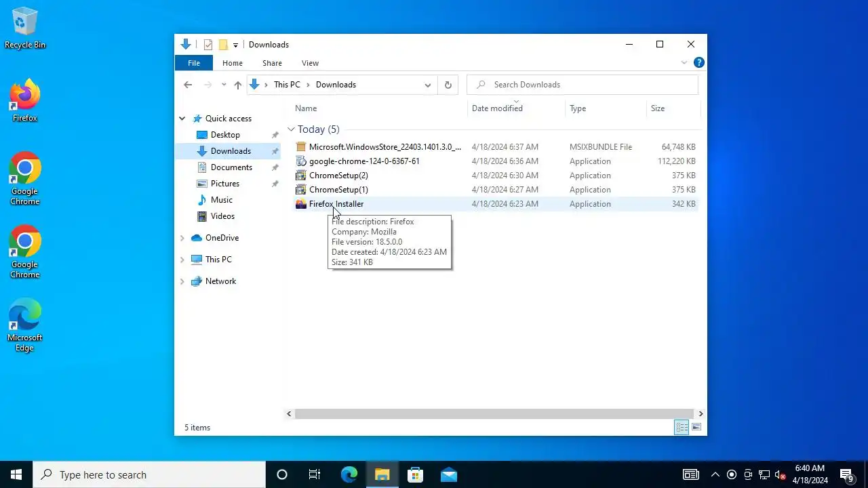Screen dimensions: 868x488
Task: Expand the ribbon using the chevron
Action: pyautogui.click(x=684, y=63)
